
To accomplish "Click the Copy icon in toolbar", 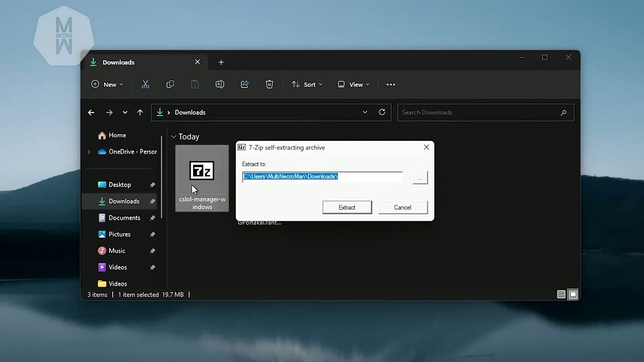I will [x=170, y=84].
